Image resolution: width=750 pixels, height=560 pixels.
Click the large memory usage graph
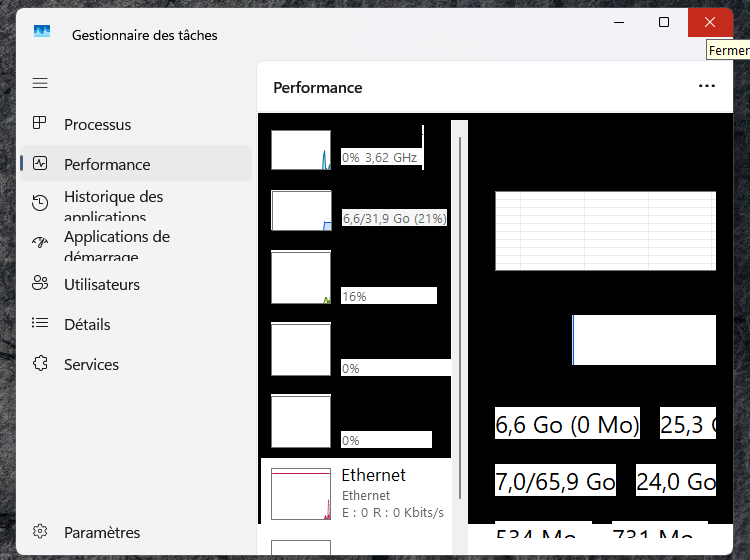[606, 231]
